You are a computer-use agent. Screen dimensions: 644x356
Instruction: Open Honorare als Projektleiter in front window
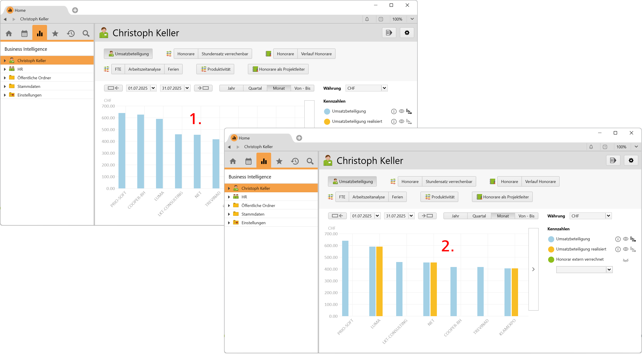pyautogui.click(x=502, y=197)
